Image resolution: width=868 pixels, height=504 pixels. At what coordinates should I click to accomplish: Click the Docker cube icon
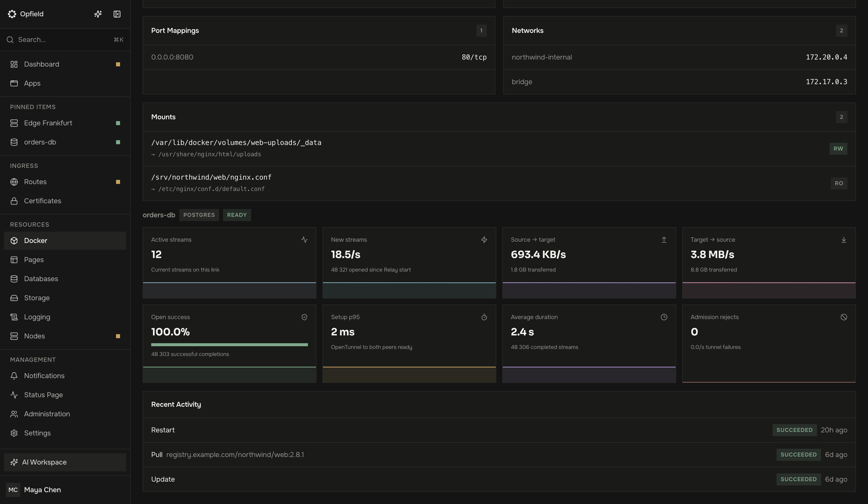(14, 240)
